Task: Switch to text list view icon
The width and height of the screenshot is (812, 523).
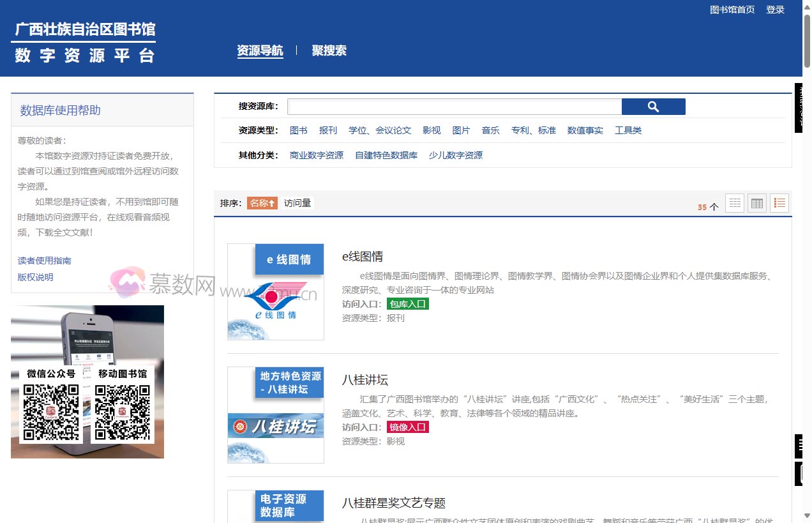Action: pyautogui.click(x=735, y=202)
